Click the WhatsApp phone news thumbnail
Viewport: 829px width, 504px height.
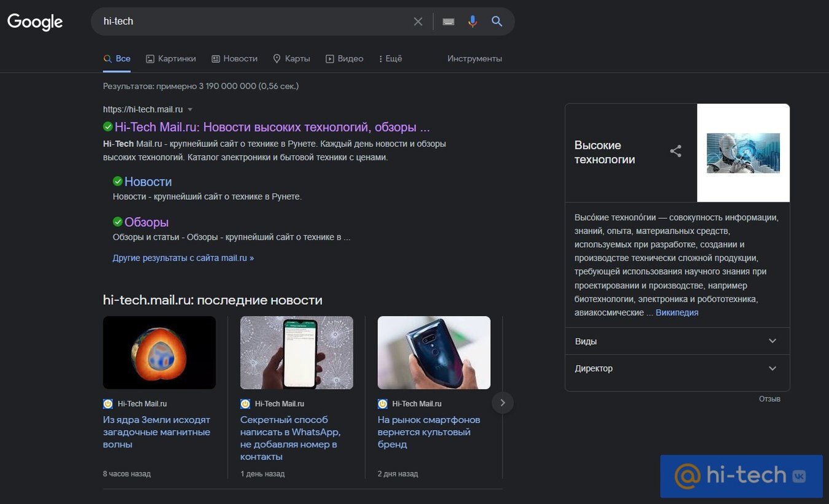297,353
